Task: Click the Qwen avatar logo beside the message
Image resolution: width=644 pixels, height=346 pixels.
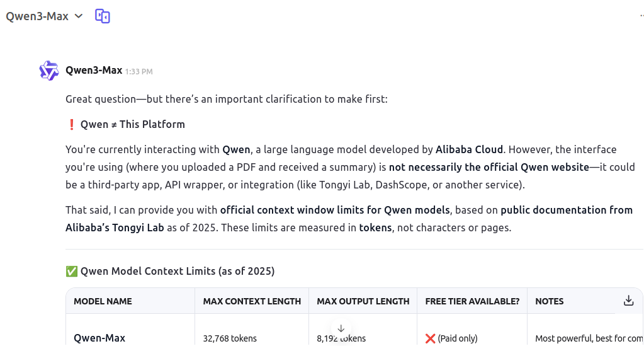Action: point(49,71)
